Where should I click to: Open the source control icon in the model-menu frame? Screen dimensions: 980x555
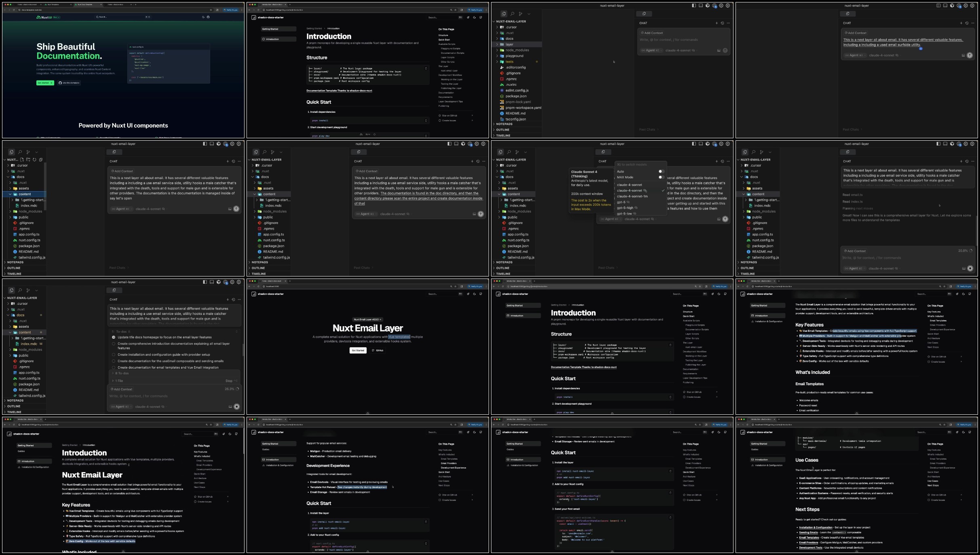tap(517, 152)
